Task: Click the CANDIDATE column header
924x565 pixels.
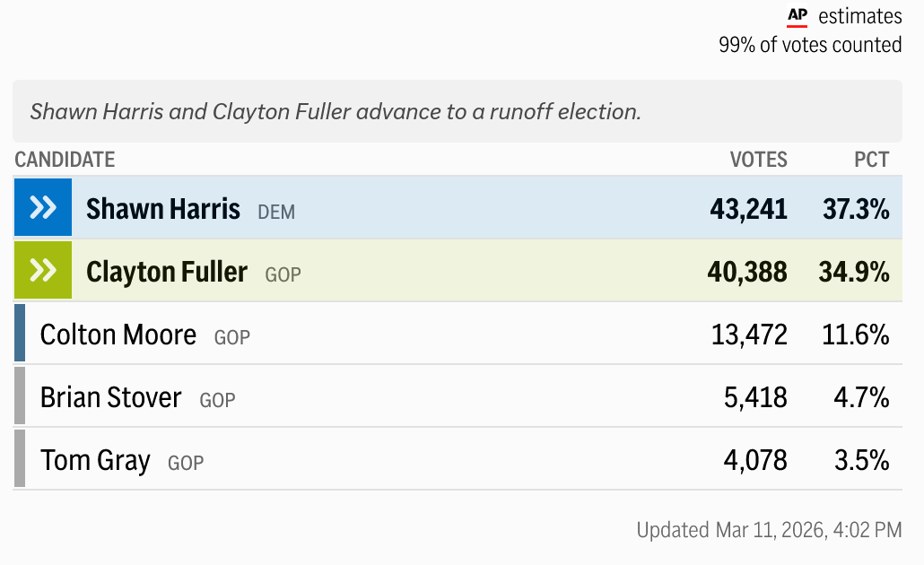Action: [65, 160]
